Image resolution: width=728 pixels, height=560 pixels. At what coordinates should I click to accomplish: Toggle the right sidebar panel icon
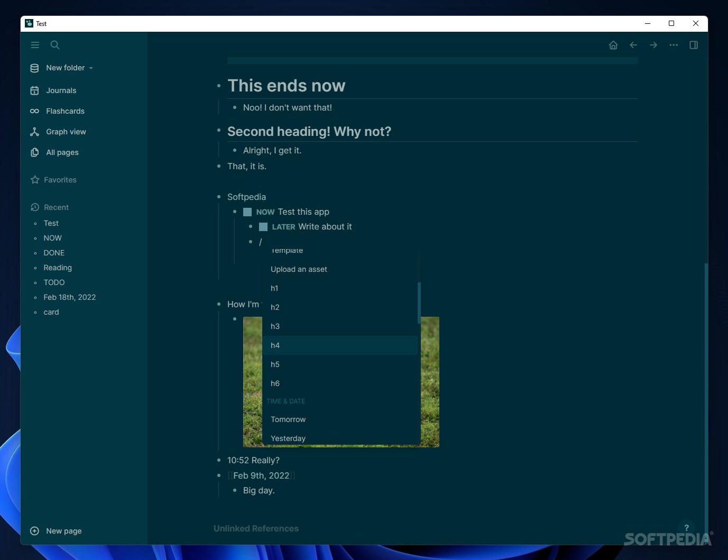tap(694, 45)
